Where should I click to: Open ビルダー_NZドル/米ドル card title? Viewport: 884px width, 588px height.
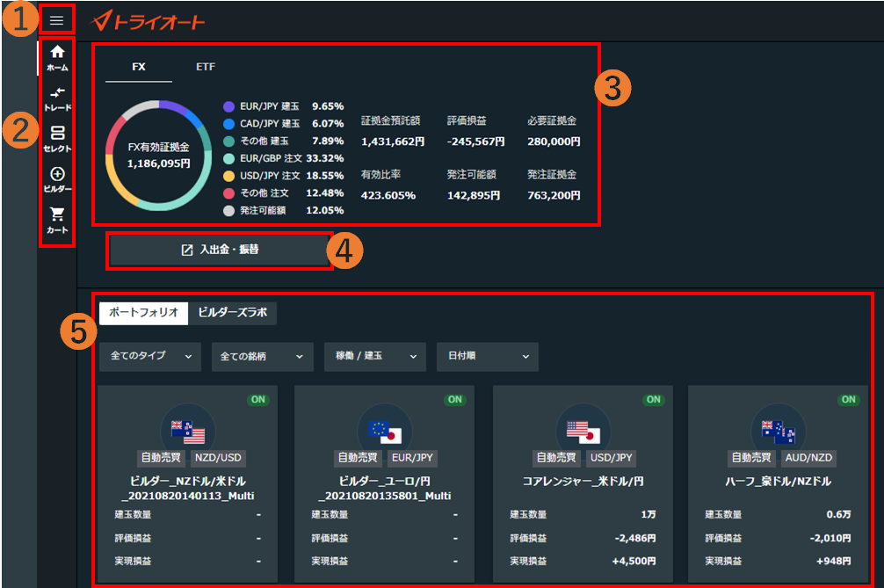(188, 488)
